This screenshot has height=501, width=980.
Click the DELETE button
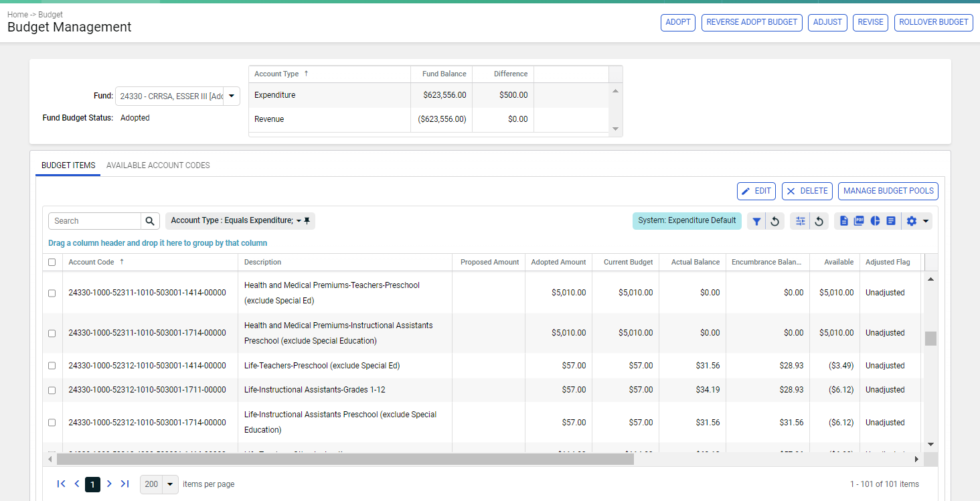click(807, 191)
